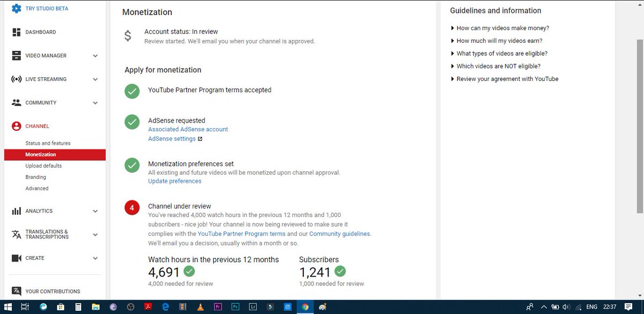
Task: Click the Translations & Transcriptions icon
Action: [x=16, y=235]
